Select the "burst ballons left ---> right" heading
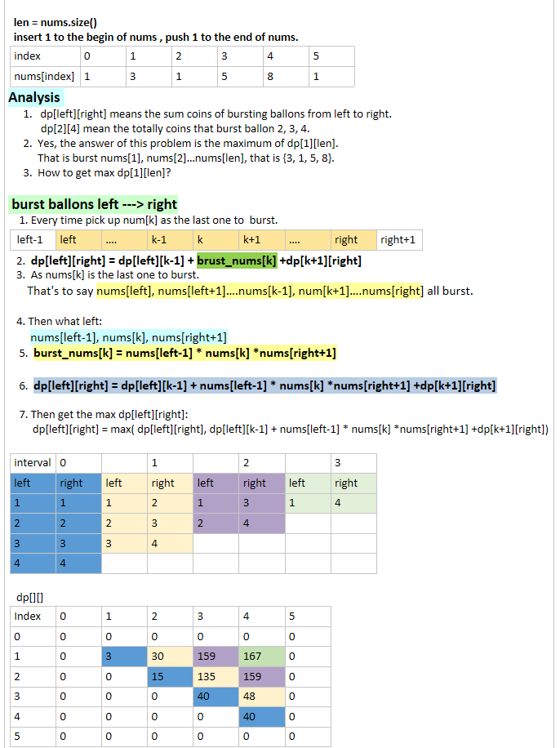 (x=94, y=204)
